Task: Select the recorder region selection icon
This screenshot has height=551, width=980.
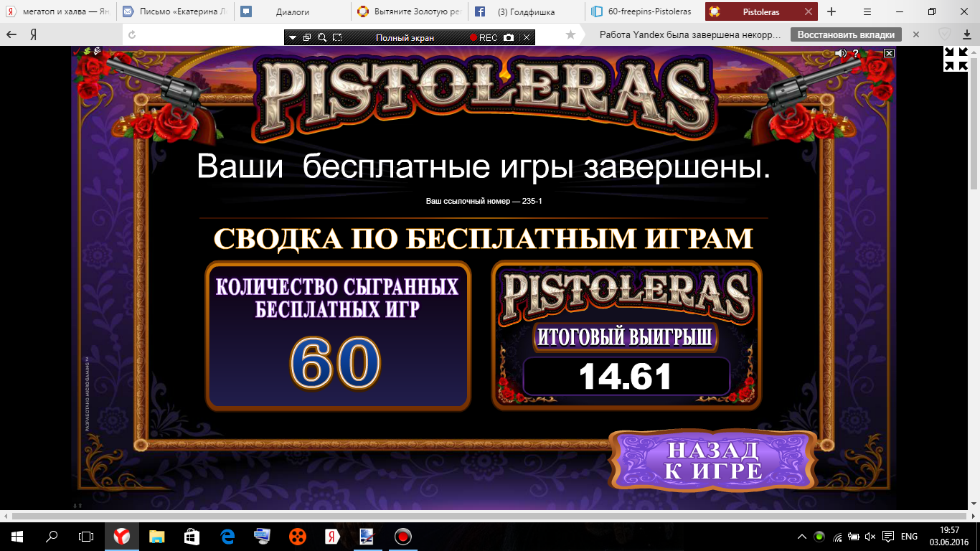Action: (337, 37)
